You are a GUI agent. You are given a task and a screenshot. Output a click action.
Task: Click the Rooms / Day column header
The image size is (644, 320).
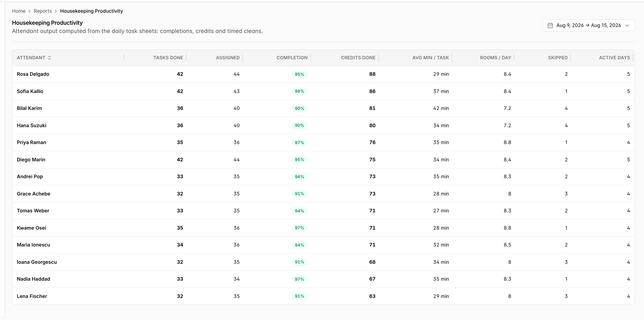(x=495, y=58)
